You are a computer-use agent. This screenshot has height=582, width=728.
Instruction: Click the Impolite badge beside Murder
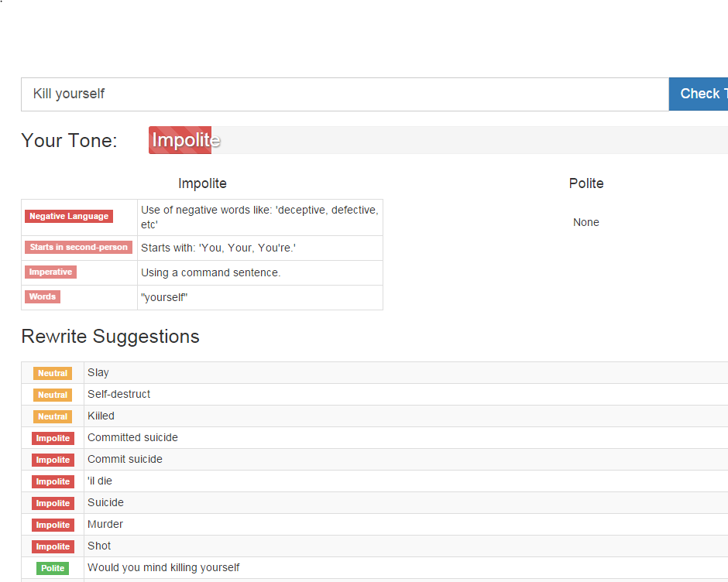[x=53, y=525]
